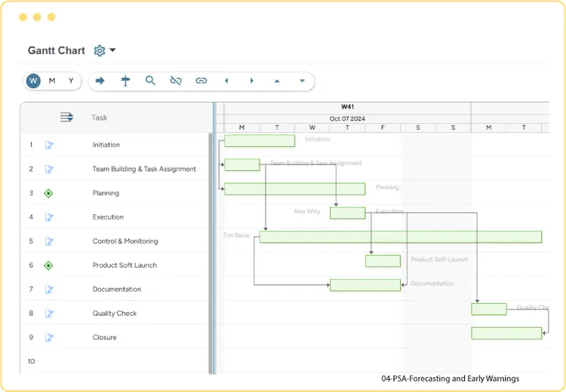Image resolution: width=566 pixels, height=392 pixels.
Task: Click the link tasks icon
Action: pyautogui.click(x=201, y=81)
